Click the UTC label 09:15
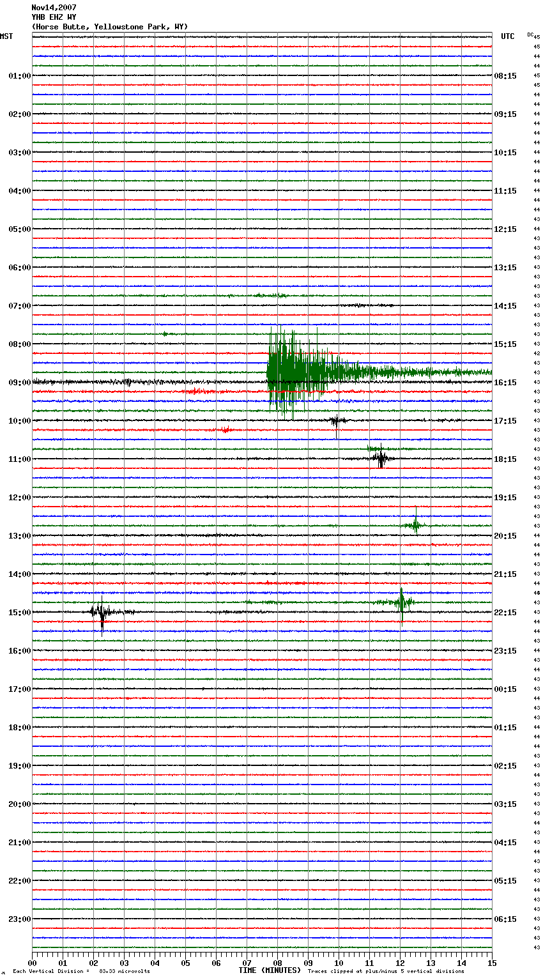 [x=505, y=114]
